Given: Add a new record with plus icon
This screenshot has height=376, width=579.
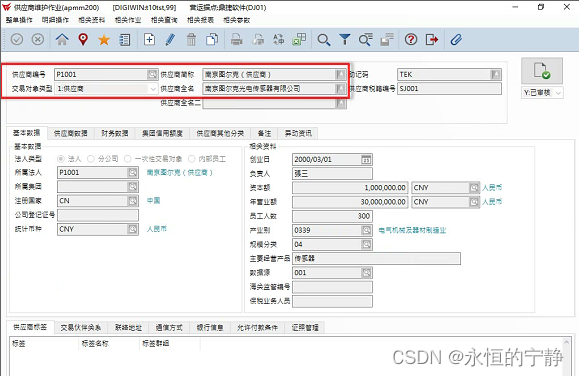Looking at the screenshot, I should coord(149,39).
